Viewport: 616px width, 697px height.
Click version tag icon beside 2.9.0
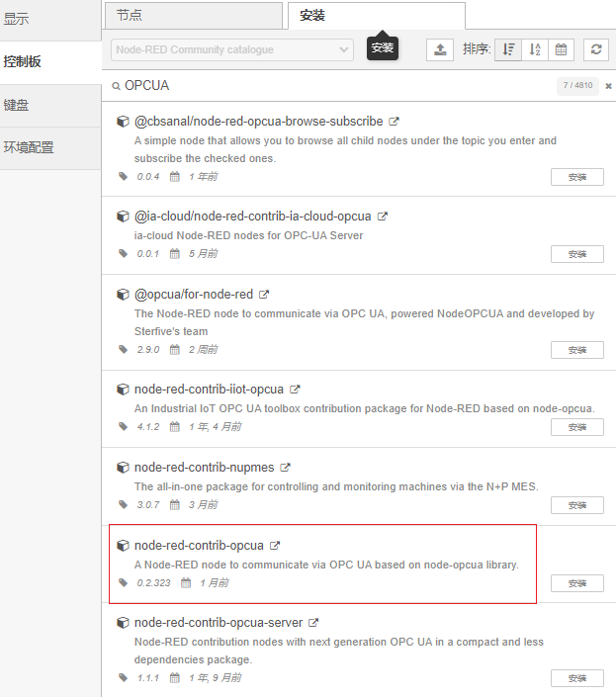click(x=124, y=349)
